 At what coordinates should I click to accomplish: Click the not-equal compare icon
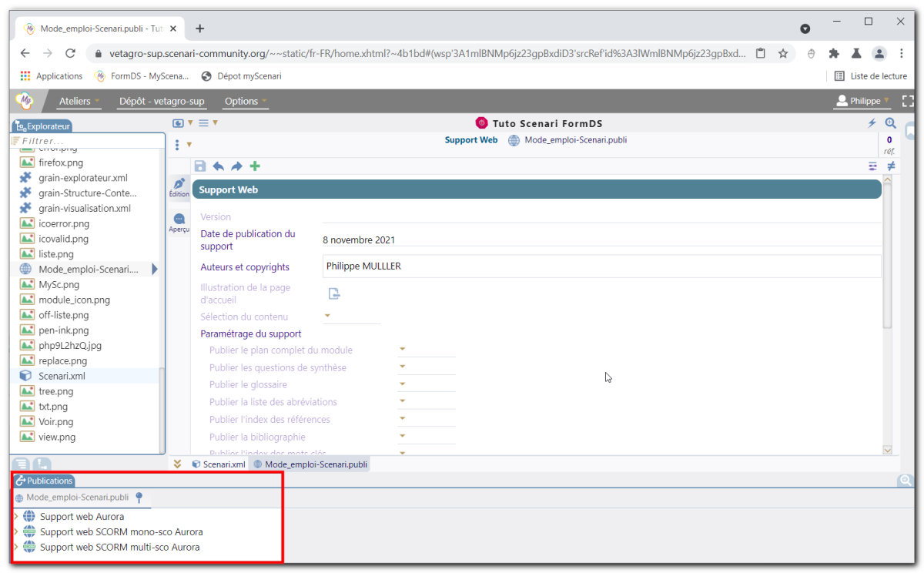(891, 166)
